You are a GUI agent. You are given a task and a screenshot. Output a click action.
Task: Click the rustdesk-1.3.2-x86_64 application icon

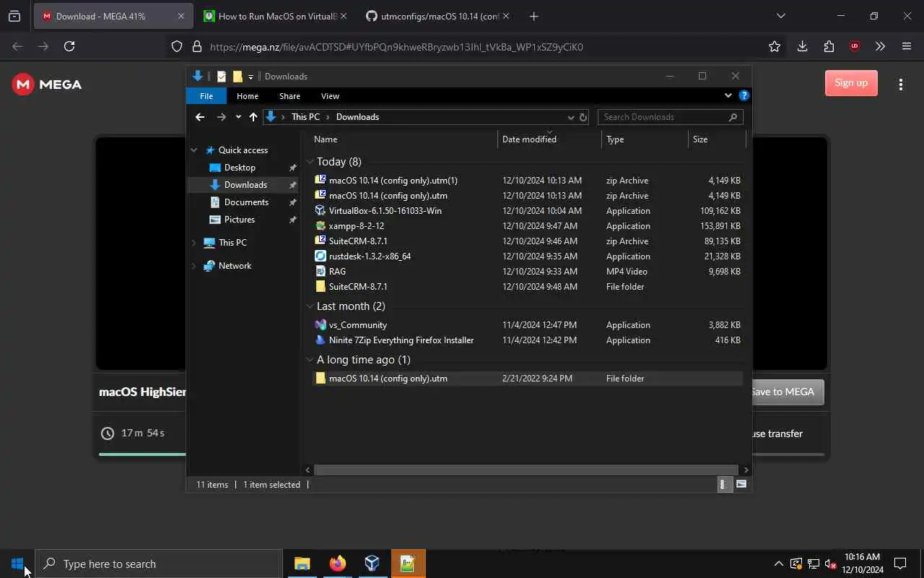click(x=321, y=256)
